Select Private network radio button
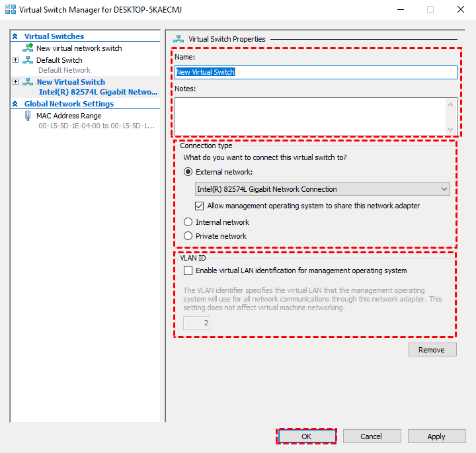This screenshot has height=453, width=476. pos(188,236)
